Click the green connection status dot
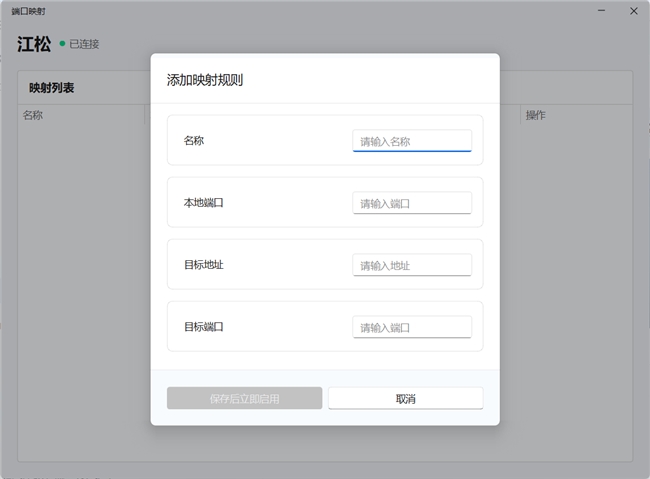The height and width of the screenshot is (479, 650). click(x=62, y=44)
